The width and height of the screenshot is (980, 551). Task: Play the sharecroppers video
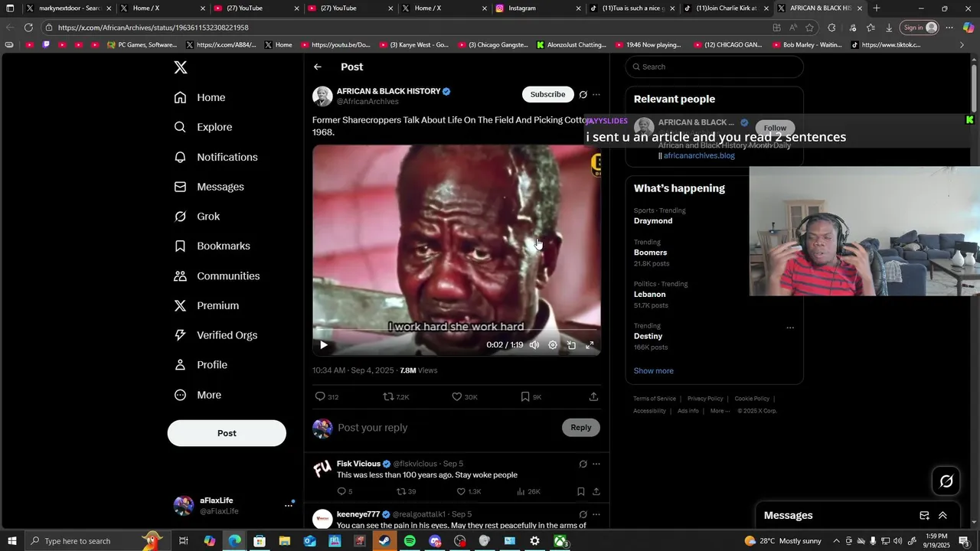click(x=323, y=345)
